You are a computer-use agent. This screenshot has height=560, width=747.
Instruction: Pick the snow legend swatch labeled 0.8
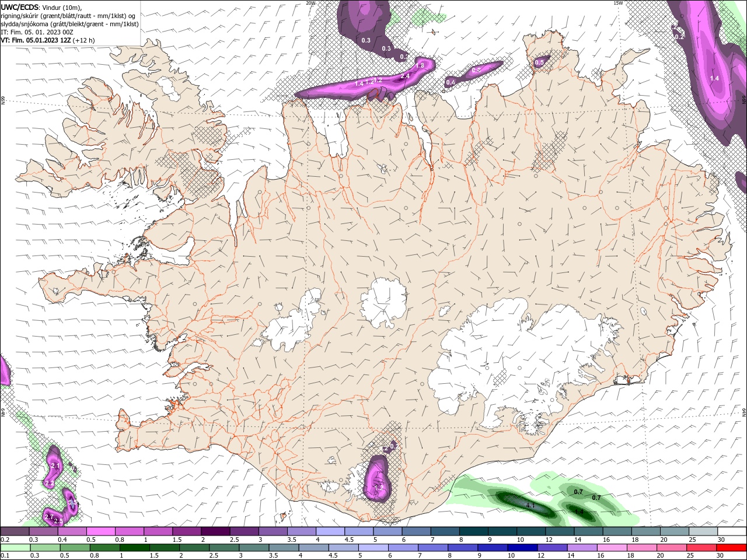(129, 531)
